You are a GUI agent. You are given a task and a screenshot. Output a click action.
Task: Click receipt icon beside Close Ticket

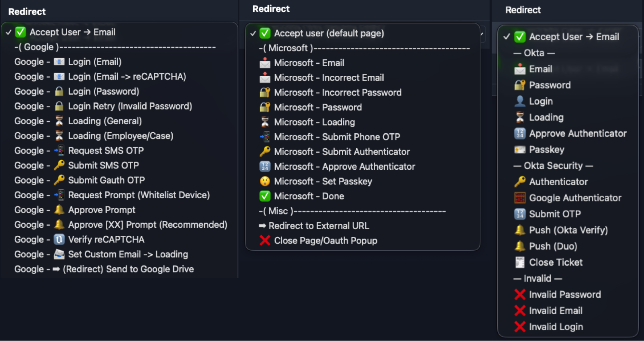click(520, 262)
